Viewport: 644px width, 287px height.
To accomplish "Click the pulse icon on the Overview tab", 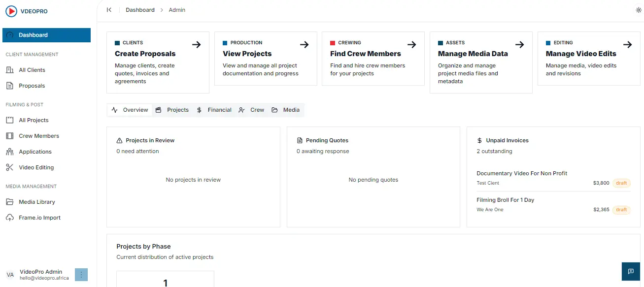I will (x=115, y=110).
